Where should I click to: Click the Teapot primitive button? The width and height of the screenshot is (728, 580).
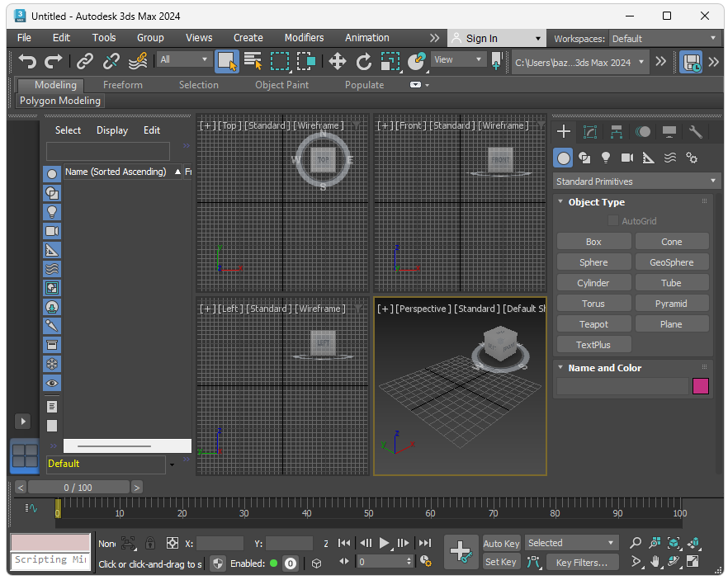[593, 324]
